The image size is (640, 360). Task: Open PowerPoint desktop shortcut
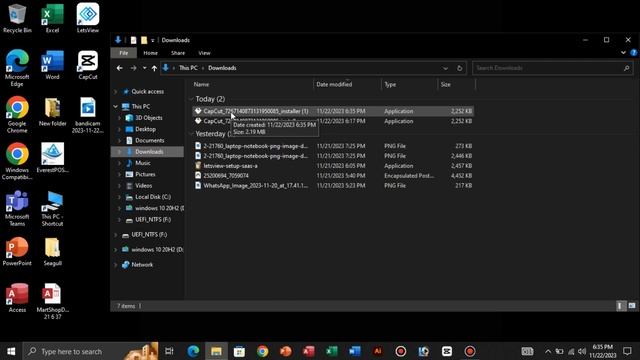(17, 251)
